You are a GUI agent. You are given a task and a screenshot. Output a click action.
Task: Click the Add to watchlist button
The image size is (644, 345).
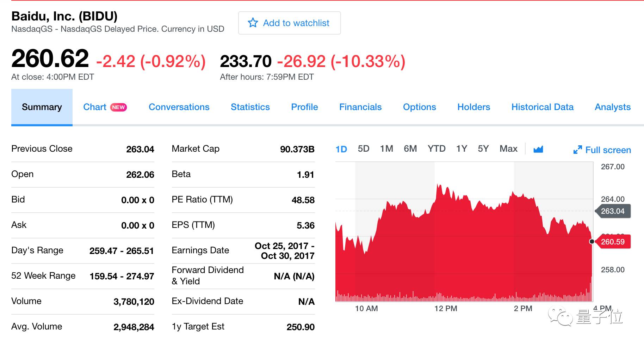coord(289,23)
